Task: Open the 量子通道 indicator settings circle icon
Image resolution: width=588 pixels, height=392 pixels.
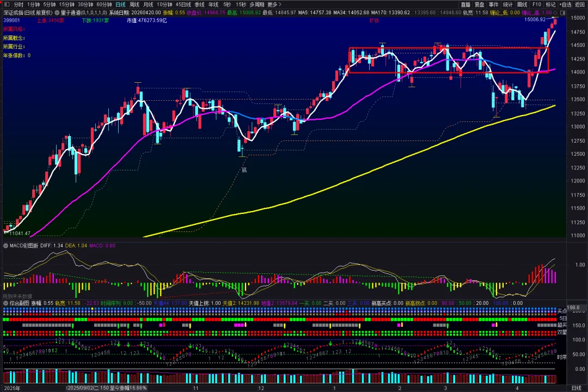Action: 57,13
